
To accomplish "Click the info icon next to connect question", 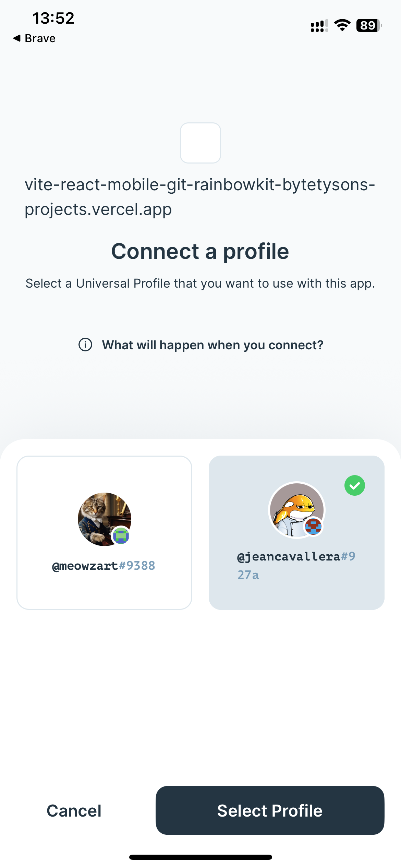I will tap(85, 345).
